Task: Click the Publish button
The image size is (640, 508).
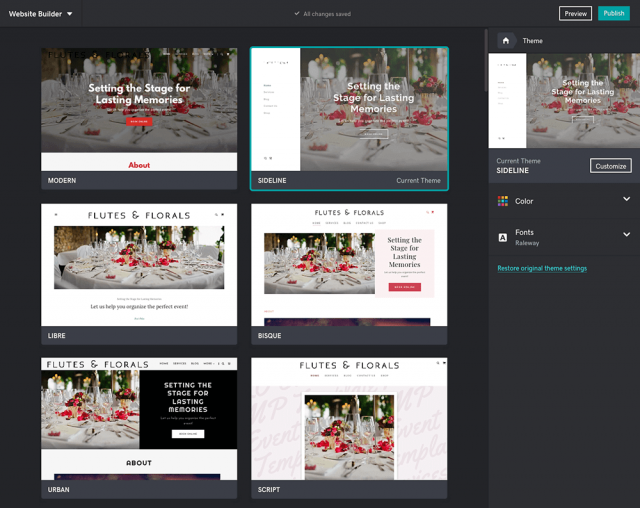Action: (x=614, y=13)
